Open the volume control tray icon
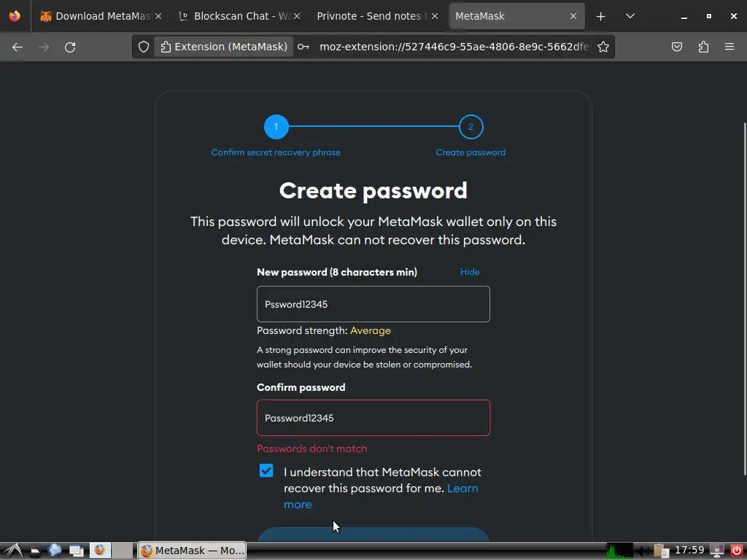Image resolution: width=747 pixels, height=560 pixels. [643, 551]
